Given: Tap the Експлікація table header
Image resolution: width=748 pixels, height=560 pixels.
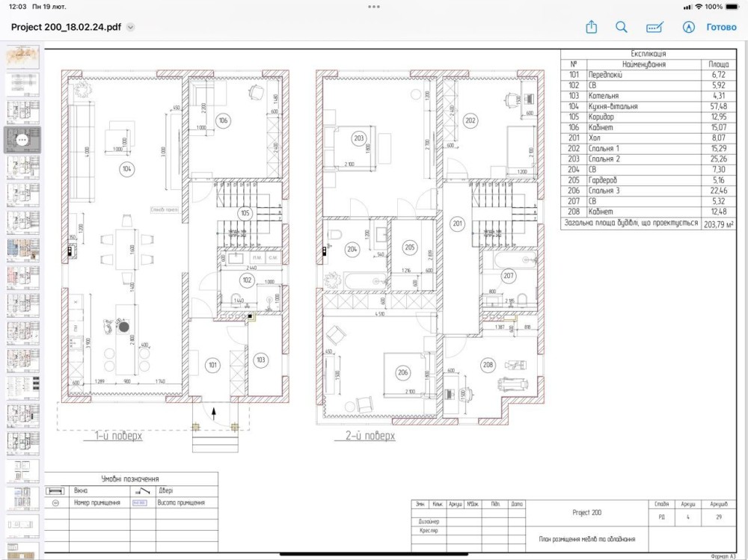Looking at the screenshot, I should point(649,54).
